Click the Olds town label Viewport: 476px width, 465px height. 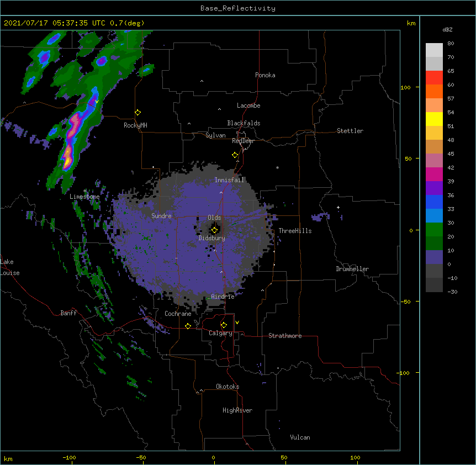click(x=214, y=218)
